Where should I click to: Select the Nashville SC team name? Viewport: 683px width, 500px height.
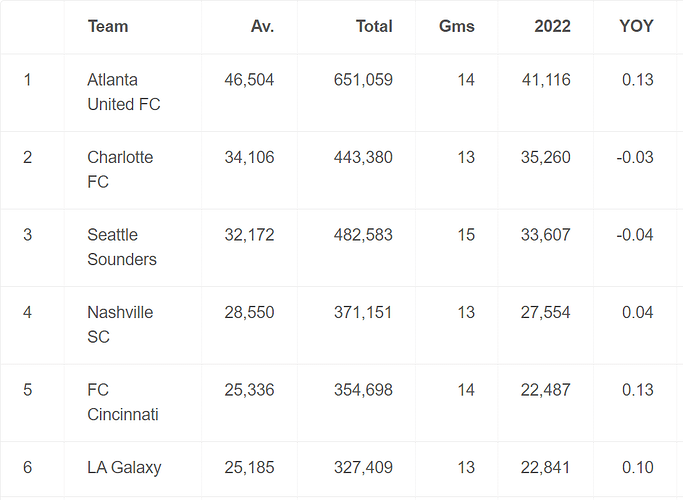pos(120,325)
